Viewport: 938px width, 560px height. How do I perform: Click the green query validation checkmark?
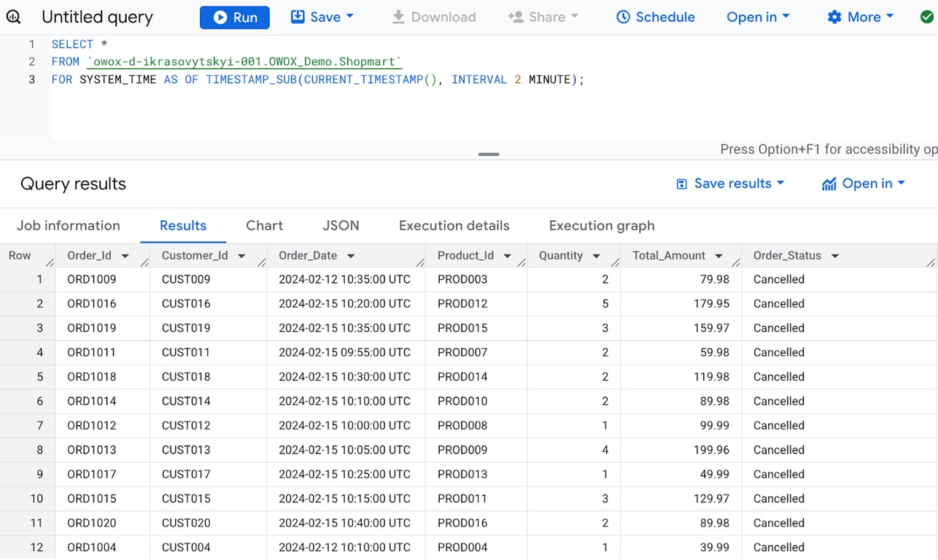(926, 17)
